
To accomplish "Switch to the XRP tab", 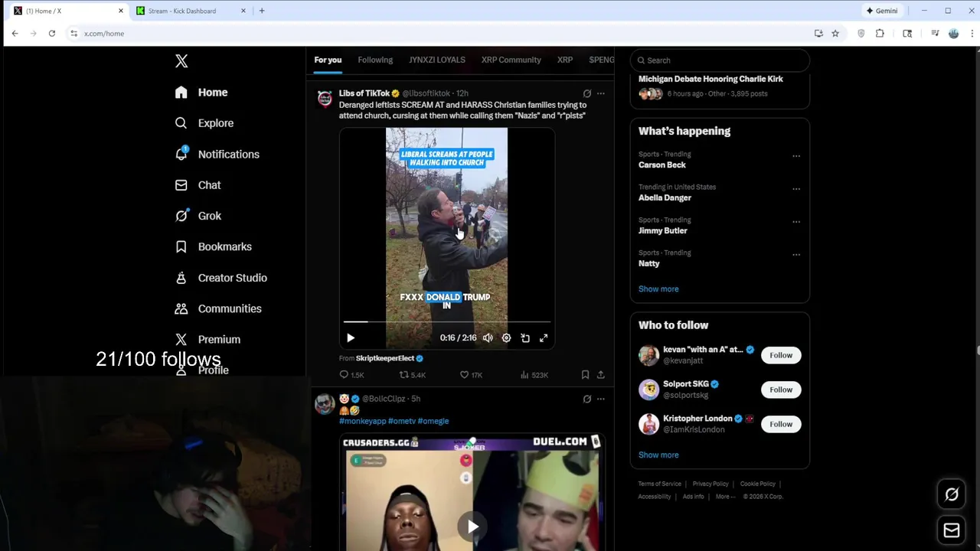I will coord(565,60).
